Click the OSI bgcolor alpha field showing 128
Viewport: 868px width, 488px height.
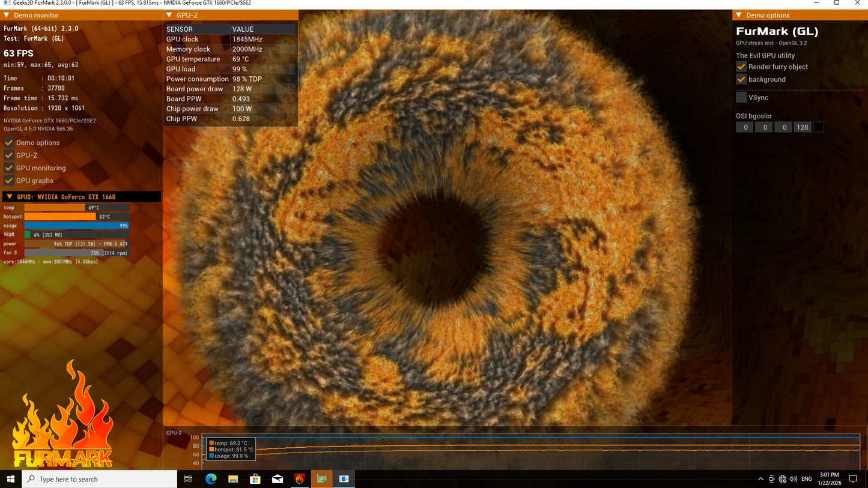803,127
